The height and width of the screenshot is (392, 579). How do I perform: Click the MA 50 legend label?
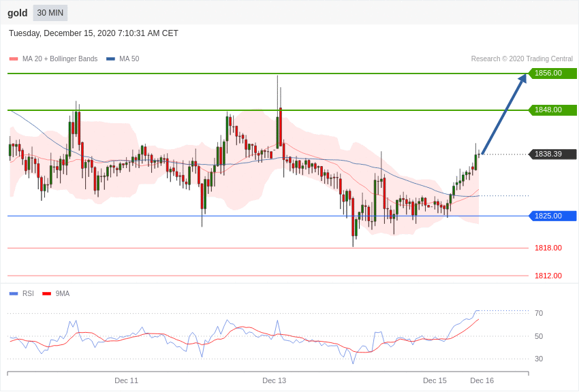pos(129,59)
